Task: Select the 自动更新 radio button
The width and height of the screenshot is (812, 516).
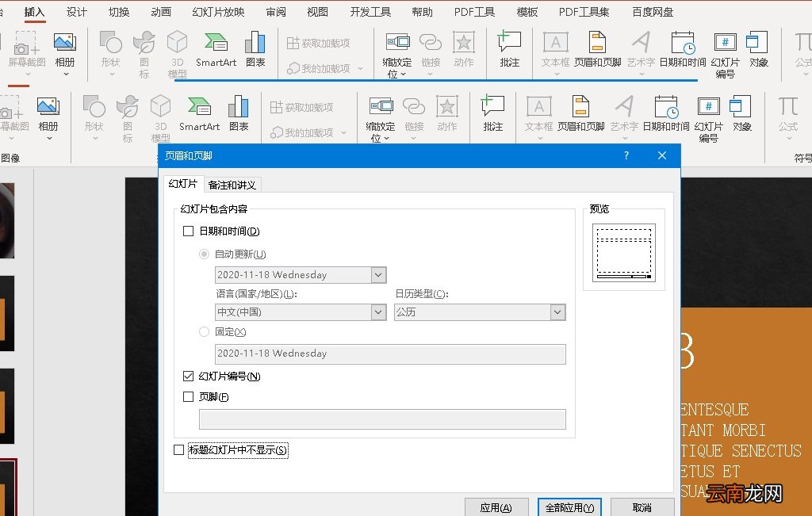Action: [205, 254]
